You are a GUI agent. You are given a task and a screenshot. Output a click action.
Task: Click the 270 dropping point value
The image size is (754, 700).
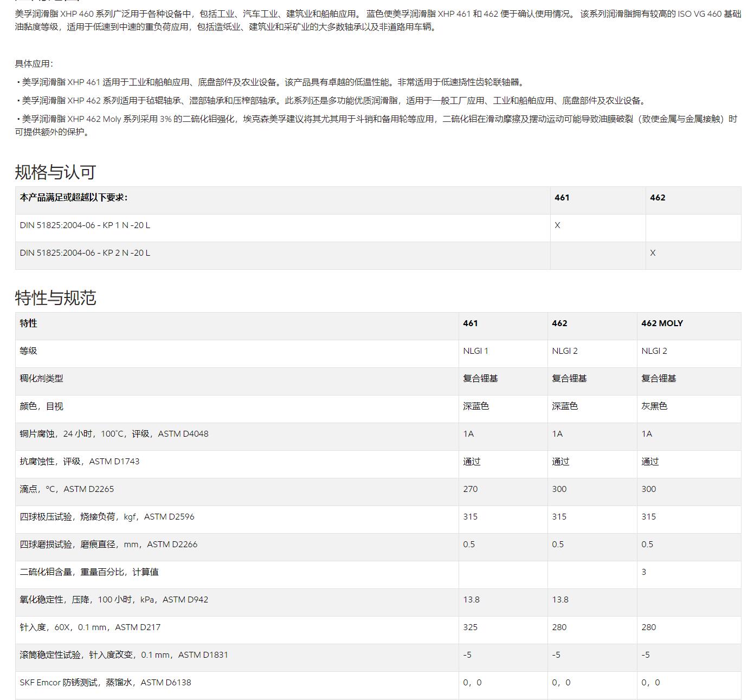[x=471, y=489]
